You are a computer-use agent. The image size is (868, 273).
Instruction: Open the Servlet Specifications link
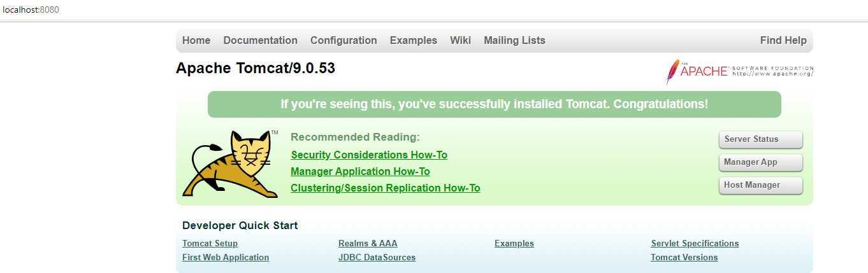[x=695, y=243]
